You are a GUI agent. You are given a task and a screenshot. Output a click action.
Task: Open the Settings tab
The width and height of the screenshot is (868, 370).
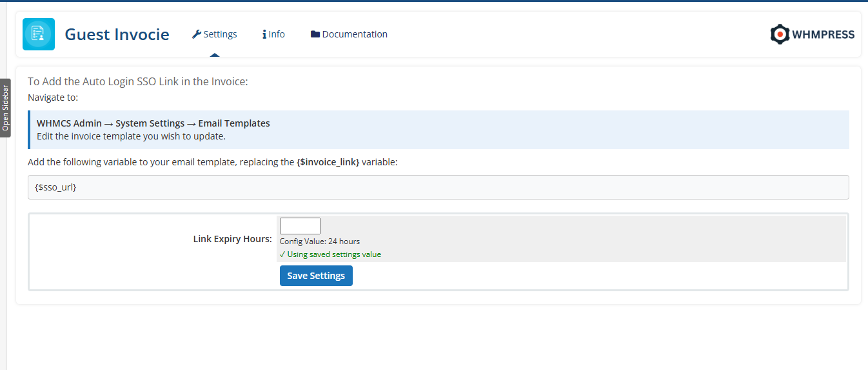pos(220,34)
